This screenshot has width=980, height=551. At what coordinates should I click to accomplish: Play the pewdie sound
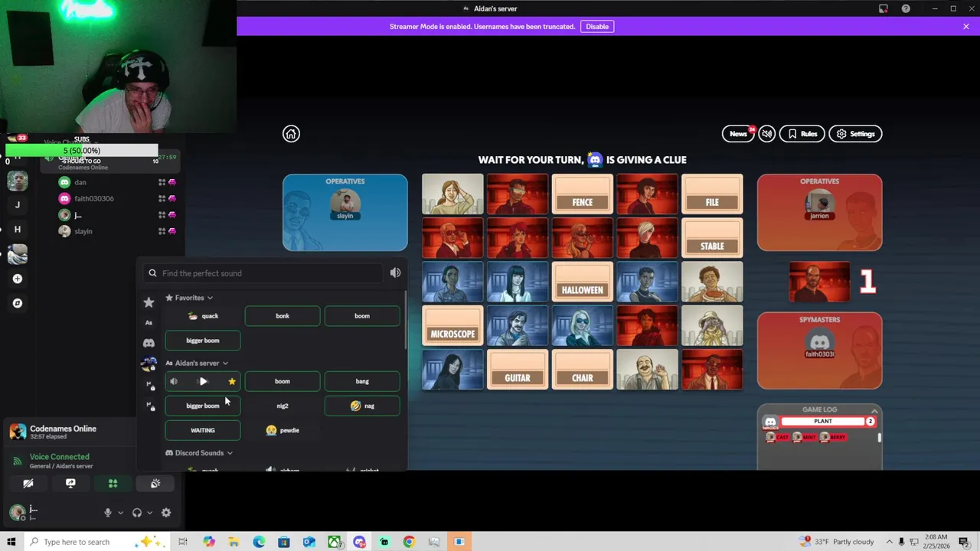click(x=283, y=430)
